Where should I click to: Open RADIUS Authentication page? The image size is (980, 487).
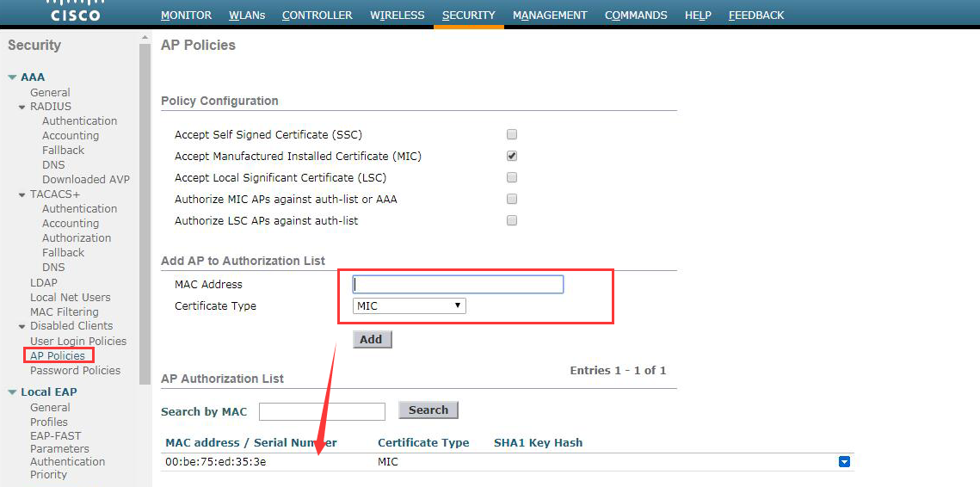coord(79,120)
